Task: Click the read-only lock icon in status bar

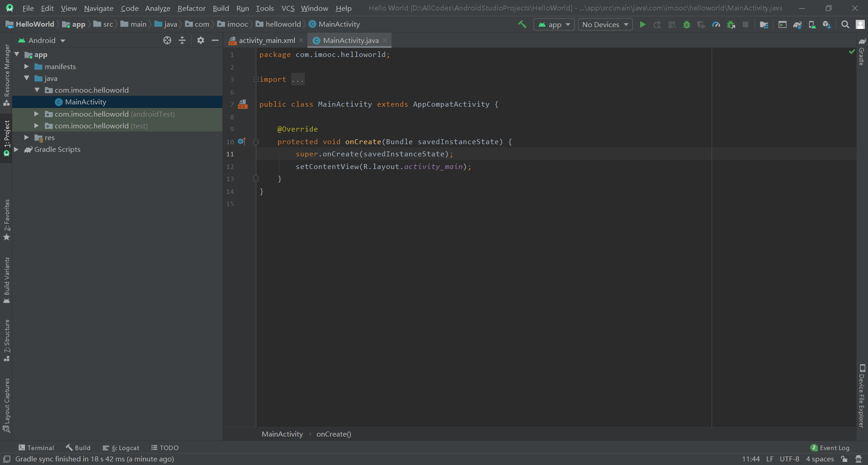Action: tap(844, 459)
